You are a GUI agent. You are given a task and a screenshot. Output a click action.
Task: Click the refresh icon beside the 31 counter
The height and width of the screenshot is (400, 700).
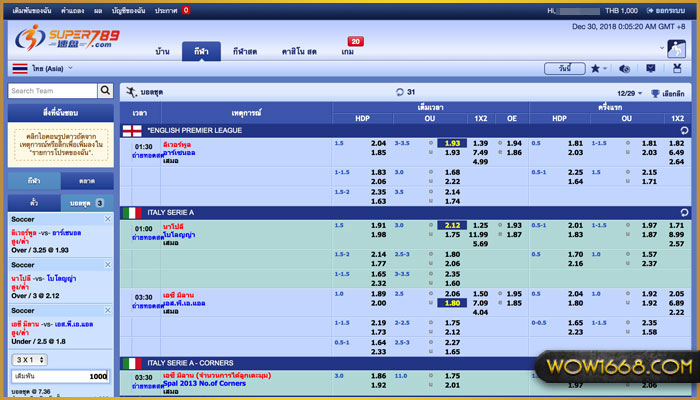tap(398, 92)
